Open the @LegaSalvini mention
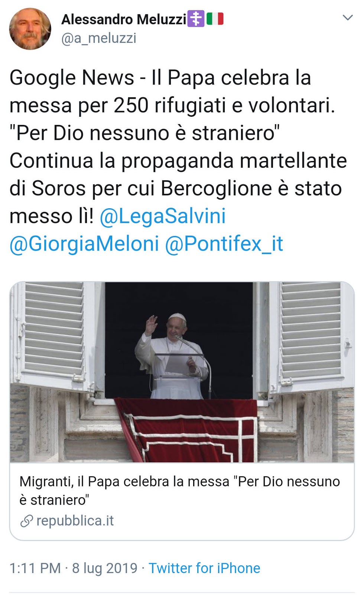This screenshot has height=595, width=364. [x=163, y=216]
